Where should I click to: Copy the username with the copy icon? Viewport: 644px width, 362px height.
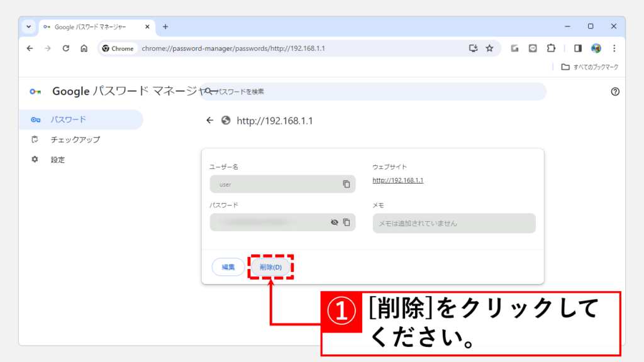(346, 184)
